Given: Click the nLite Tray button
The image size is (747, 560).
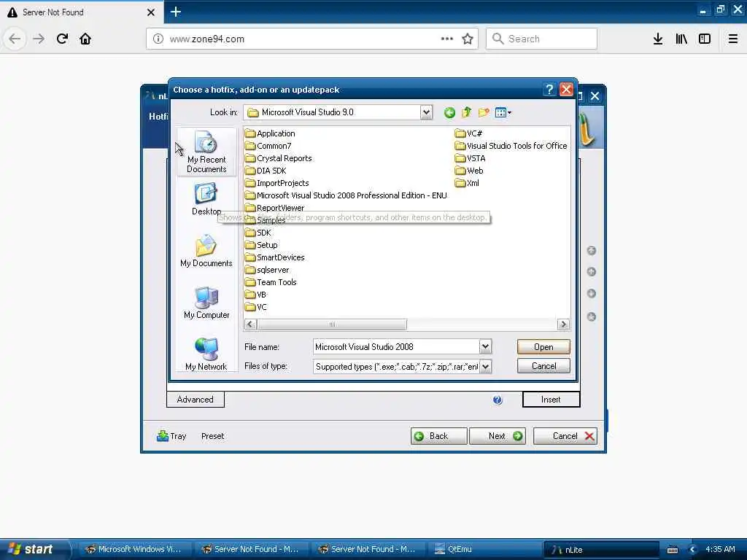Looking at the screenshot, I should pyautogui.click(x=171, y=436).
